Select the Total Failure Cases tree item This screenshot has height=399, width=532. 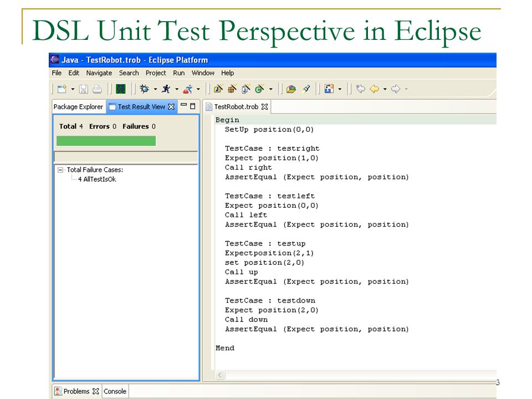pyautogui.click(x=95, y=170)
